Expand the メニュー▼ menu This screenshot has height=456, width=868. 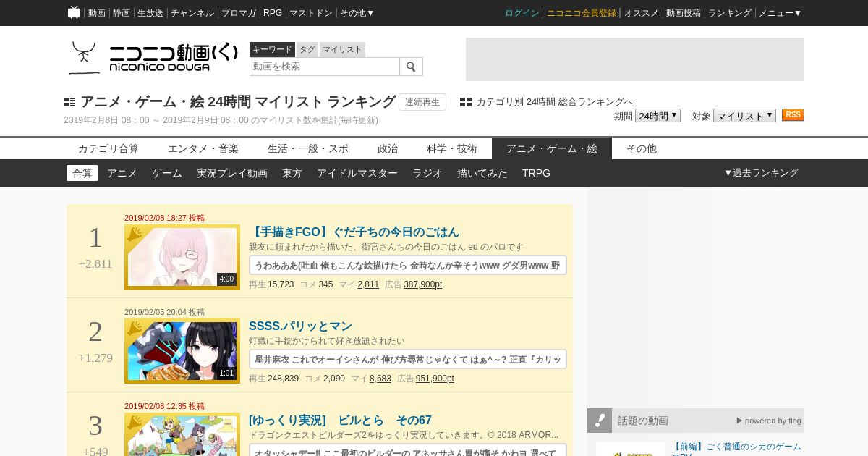coord(780,13)
